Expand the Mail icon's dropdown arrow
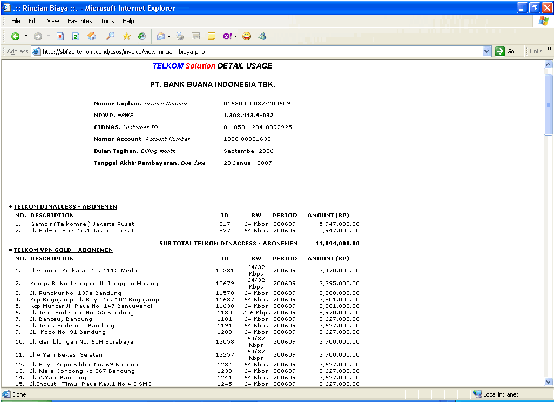This screenshot has width=555, height=403. point(170,36)
